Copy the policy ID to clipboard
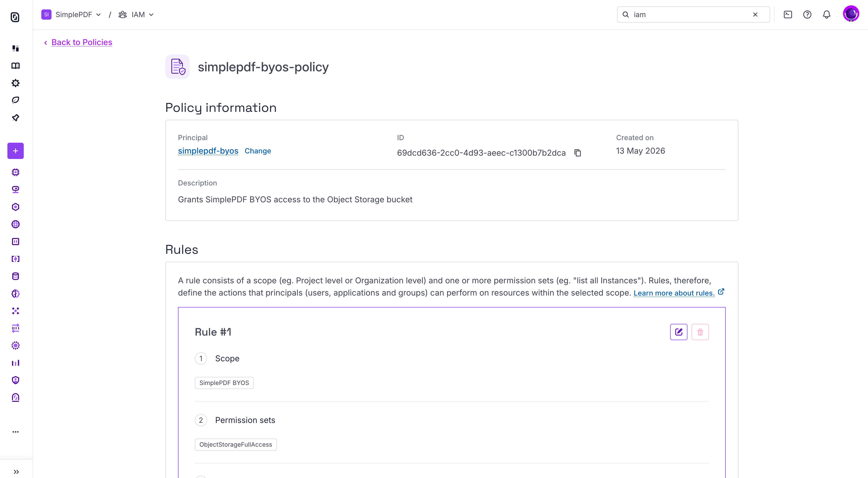Screen dimensions: 868x478 tap(578, 153)
